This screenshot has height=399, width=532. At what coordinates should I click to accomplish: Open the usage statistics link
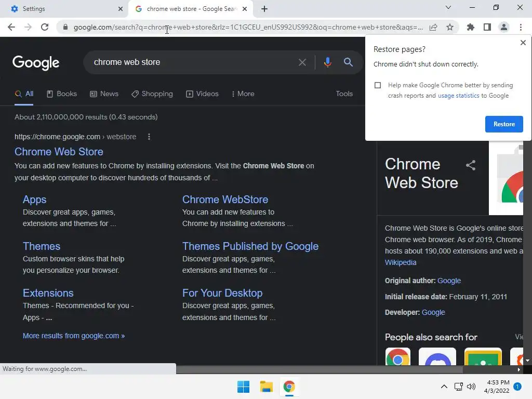pos(458,96)
